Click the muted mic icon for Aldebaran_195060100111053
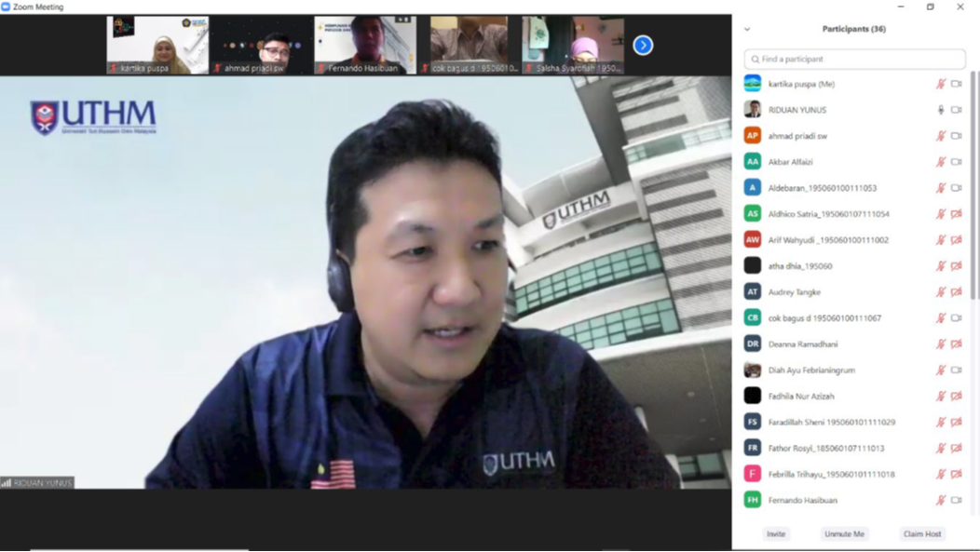The image size is (980, 552). pos(941,188)
